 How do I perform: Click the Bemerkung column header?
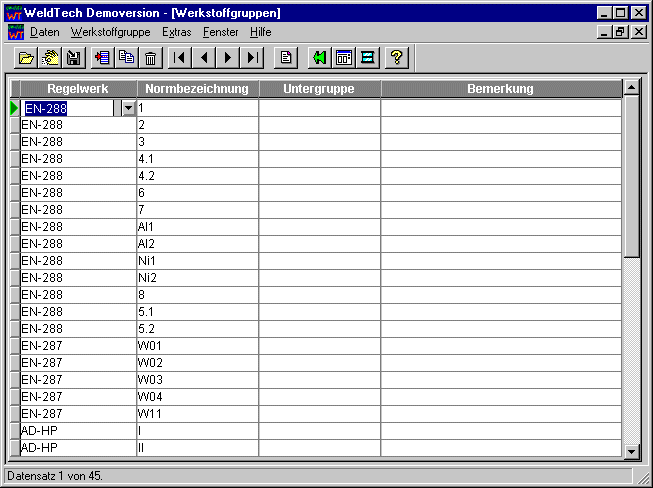(x=500, y=89)
